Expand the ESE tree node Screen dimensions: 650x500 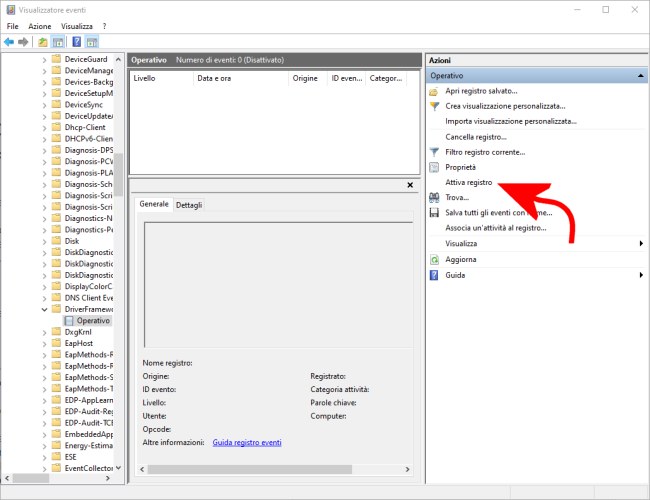[44, 458]
